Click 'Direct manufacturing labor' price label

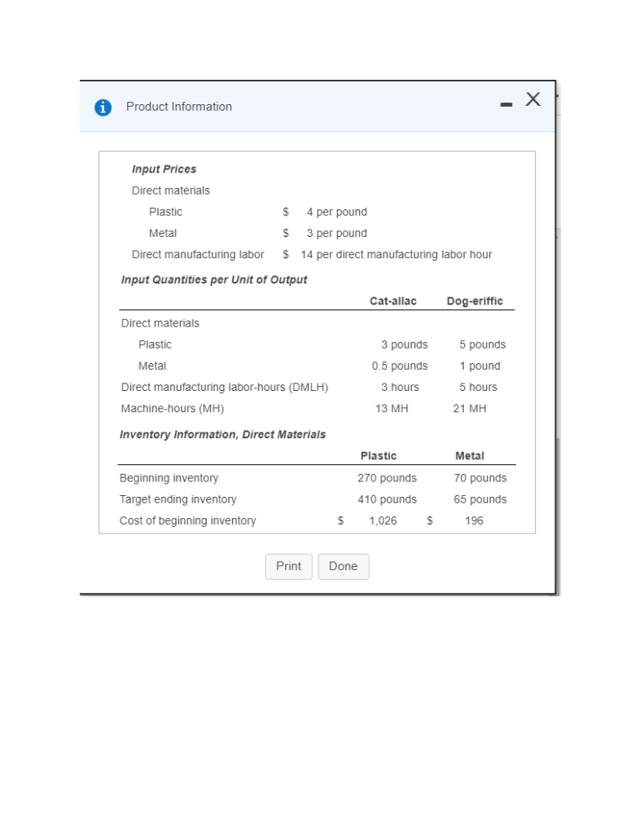coord(198,254)
